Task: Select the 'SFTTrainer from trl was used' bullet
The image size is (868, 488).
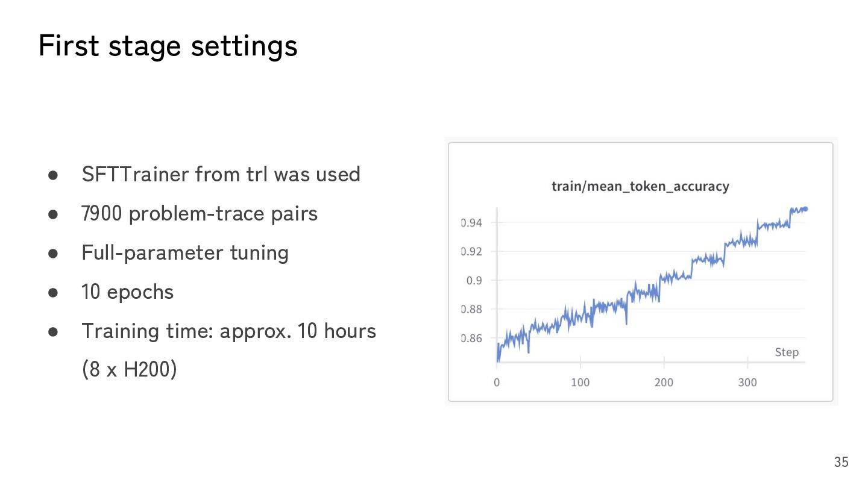Action: click(221, 175)
